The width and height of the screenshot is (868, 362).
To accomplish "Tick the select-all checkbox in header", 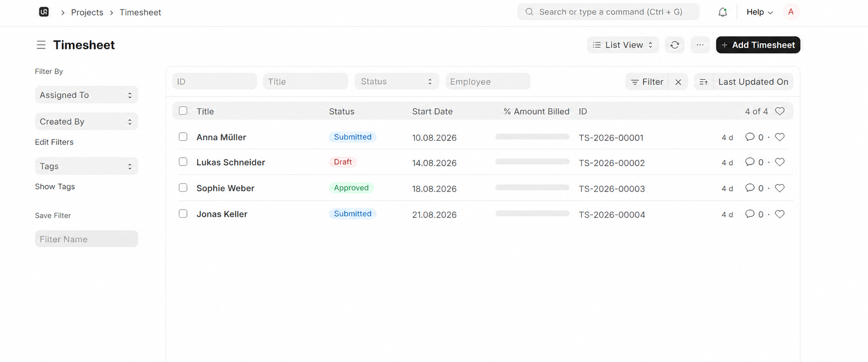I will point(183,111).
